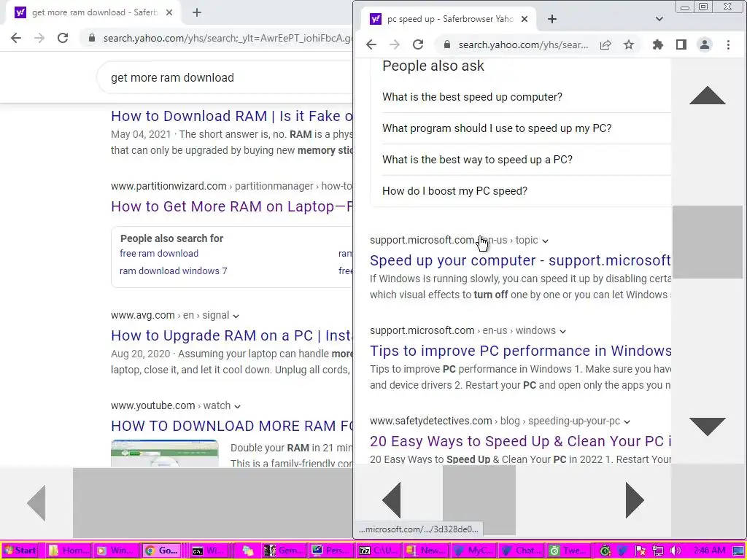Click the network icon in the system tray
This screenshot has height=560, width=747.
[x=658, y=551]
